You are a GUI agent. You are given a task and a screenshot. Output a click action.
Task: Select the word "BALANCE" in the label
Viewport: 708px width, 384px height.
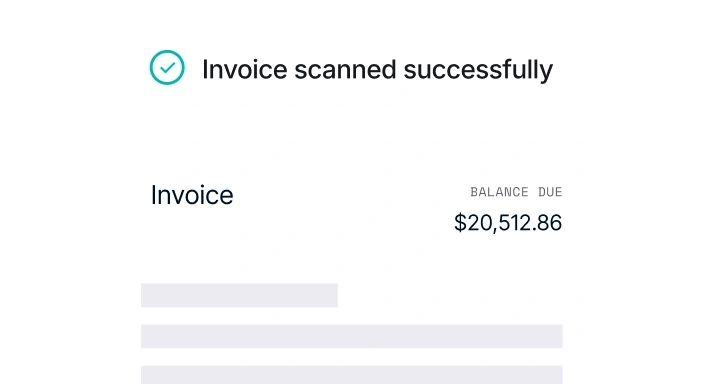point(499,192)
